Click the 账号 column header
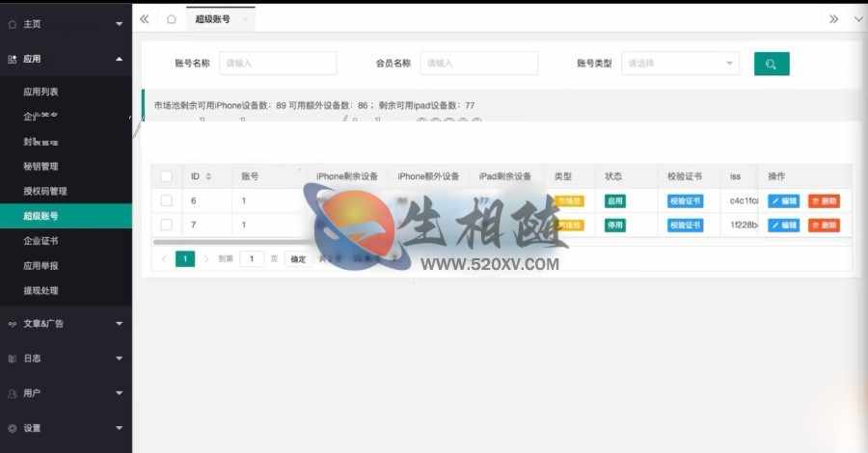The width and height of the screenshot is (868, 453). coord(250,177)
